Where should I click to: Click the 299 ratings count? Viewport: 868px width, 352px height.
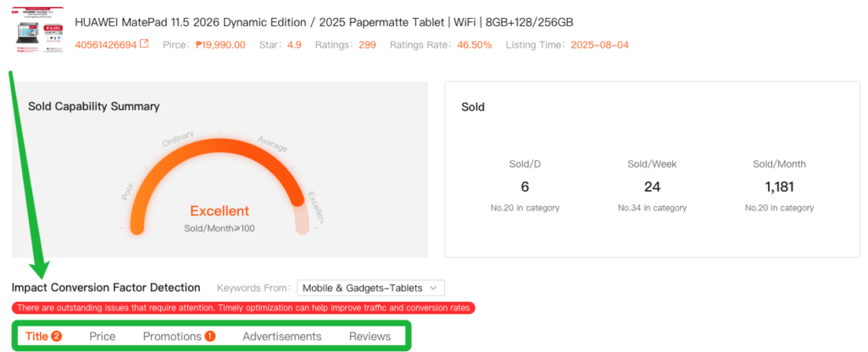pyautogui.click(x=367, y=45)
